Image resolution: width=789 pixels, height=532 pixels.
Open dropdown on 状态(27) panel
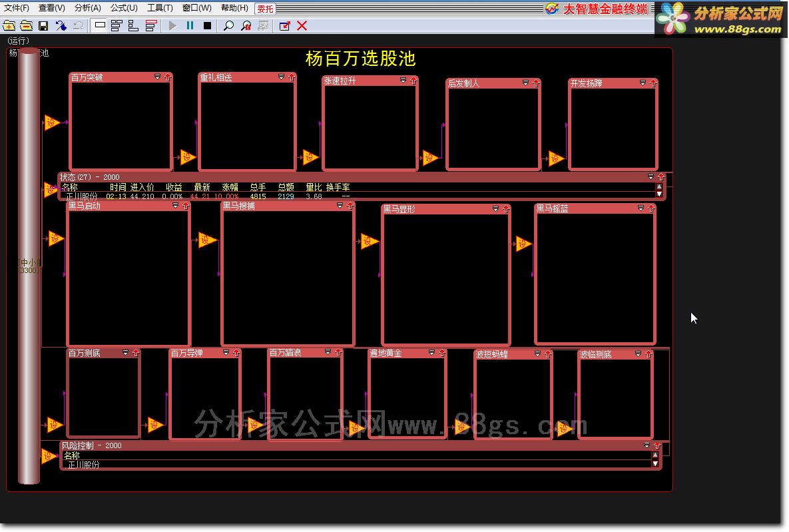(651, 176)
